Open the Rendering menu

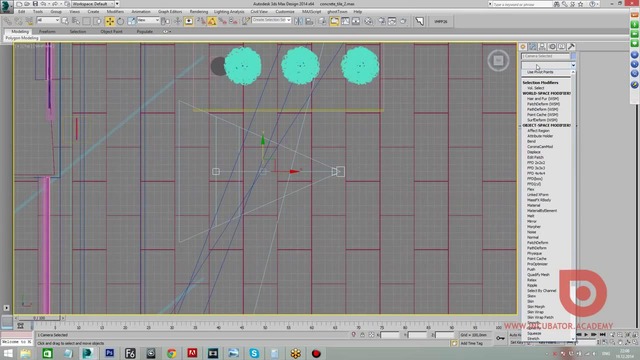(x=199, y=11)
